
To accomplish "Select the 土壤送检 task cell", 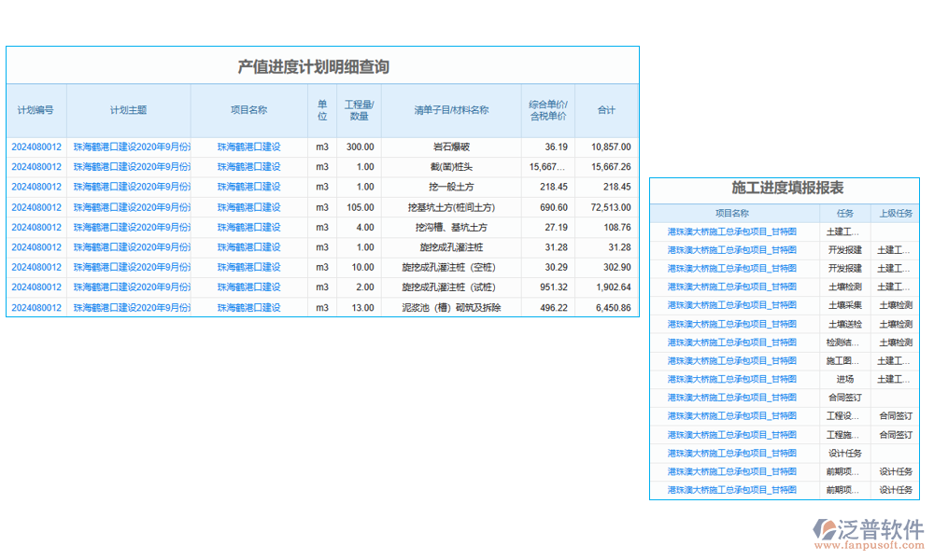I will [x=845, y=324].
